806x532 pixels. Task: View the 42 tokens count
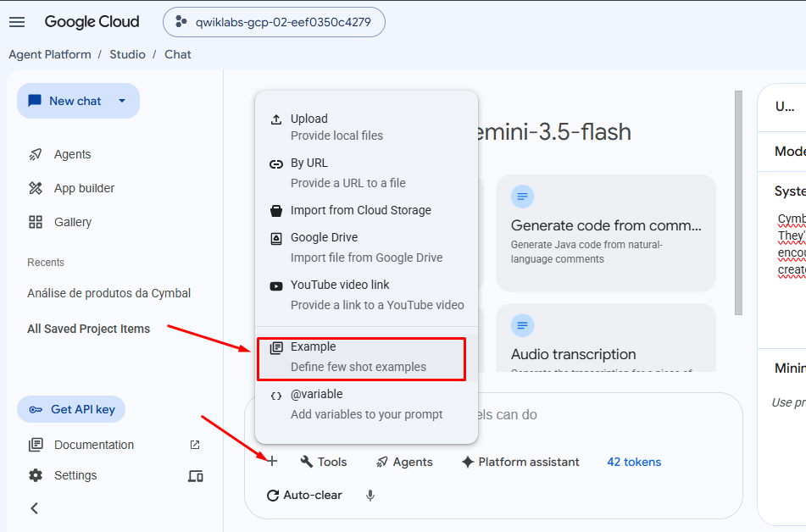pos(634,462)
